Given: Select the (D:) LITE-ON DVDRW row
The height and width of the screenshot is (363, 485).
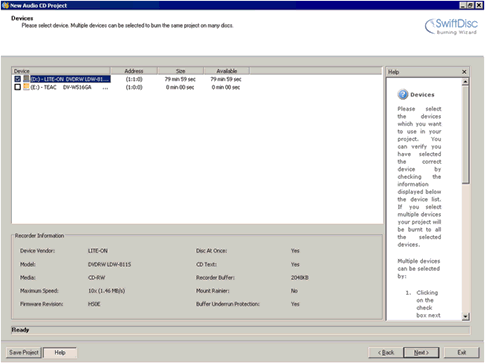Looking at the screenshot, I should click(x=70, y=79).
